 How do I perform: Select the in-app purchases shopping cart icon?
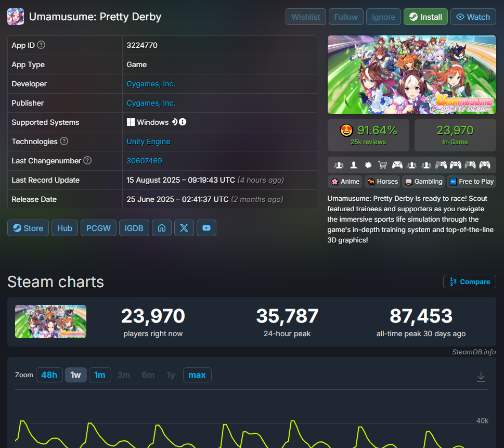(x=382, y=165)
